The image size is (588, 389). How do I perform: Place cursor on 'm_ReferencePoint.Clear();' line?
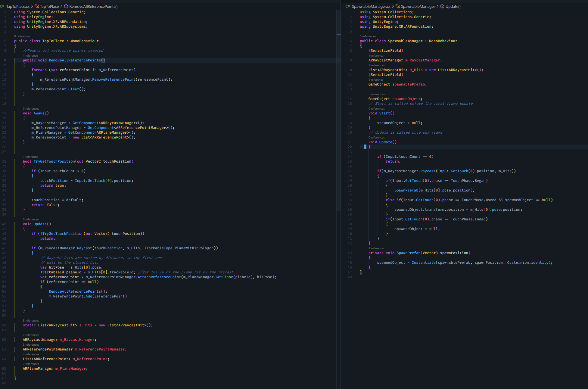click(58, 89)
